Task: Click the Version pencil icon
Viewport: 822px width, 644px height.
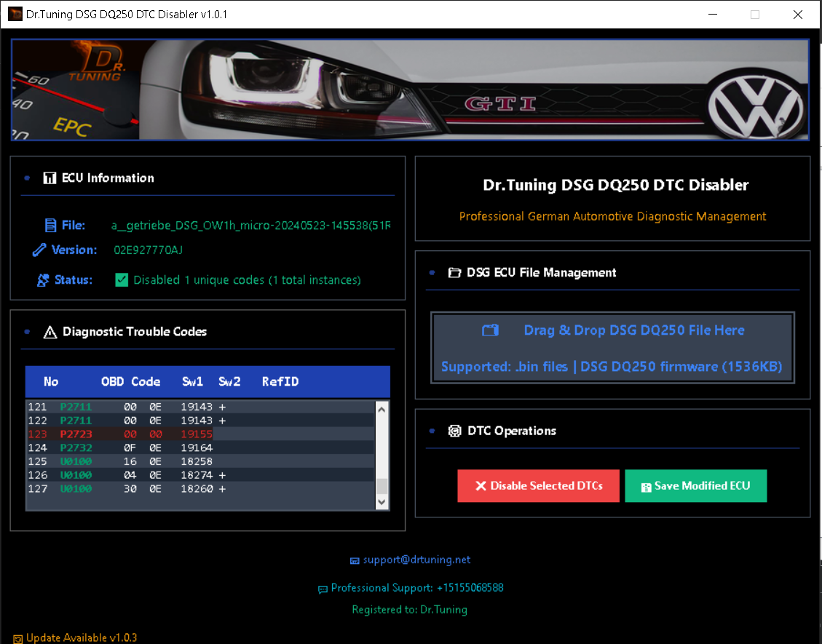Action: (39, 250)
